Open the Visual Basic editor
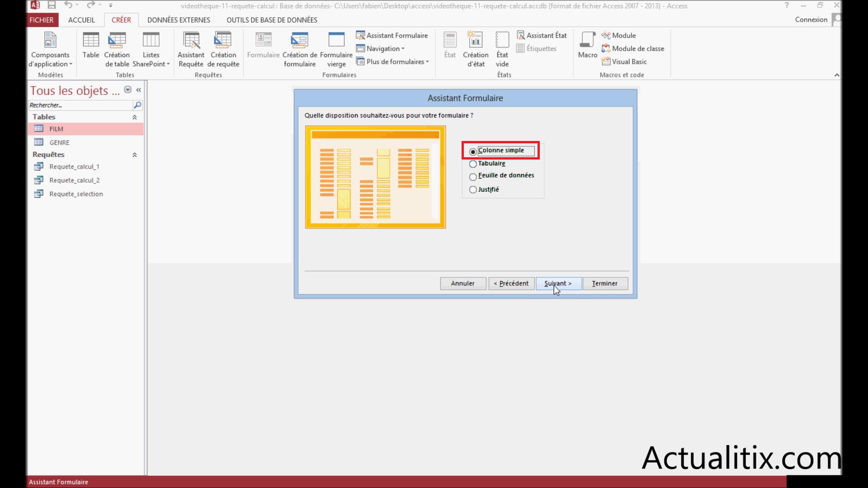 [624, 61]
